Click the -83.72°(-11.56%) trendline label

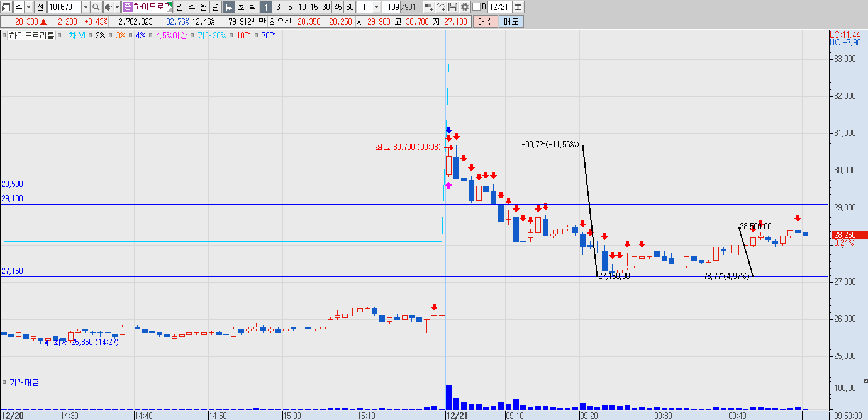click(x=550, y=144)
